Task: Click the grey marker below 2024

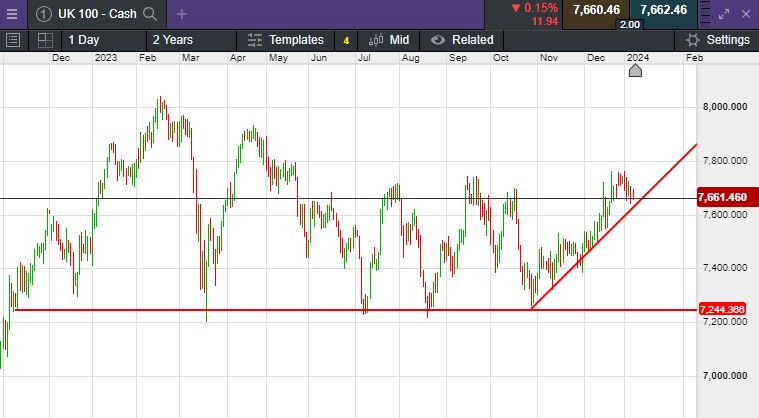Action: tap(635, 69)
